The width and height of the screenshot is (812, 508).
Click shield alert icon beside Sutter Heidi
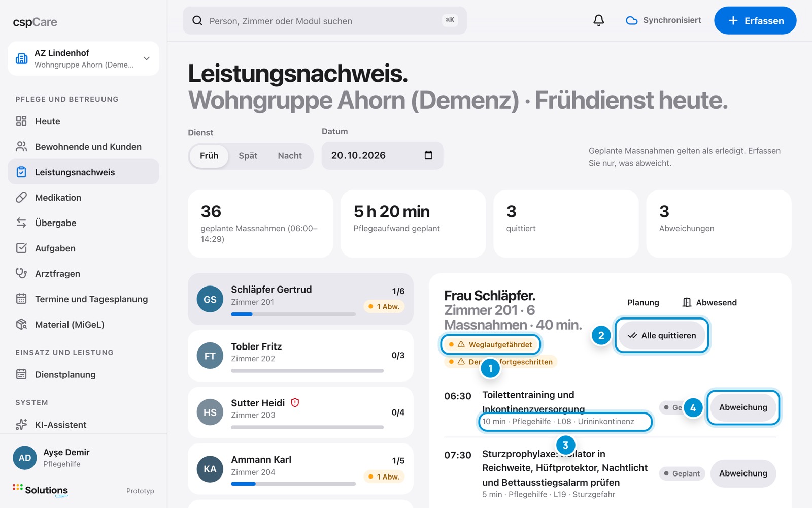tap(295, 402)
